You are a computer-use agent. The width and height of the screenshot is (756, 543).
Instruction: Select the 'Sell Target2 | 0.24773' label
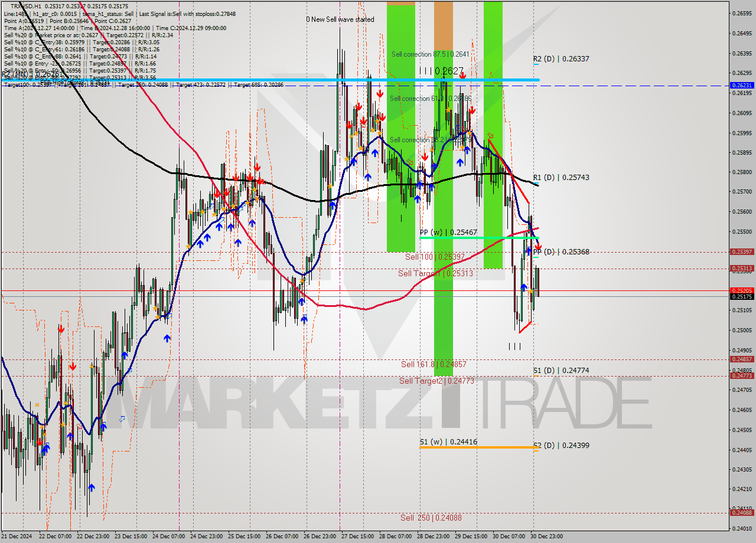(x=436, y=381)
